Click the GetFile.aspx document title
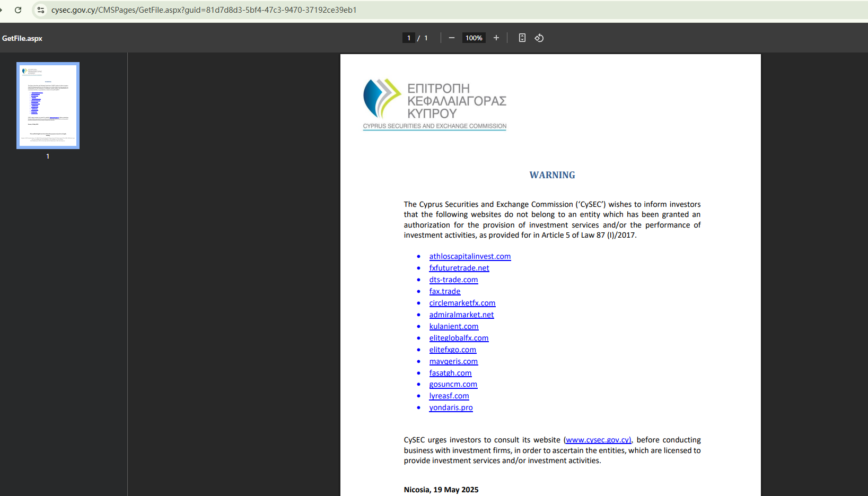 (22, 38)
